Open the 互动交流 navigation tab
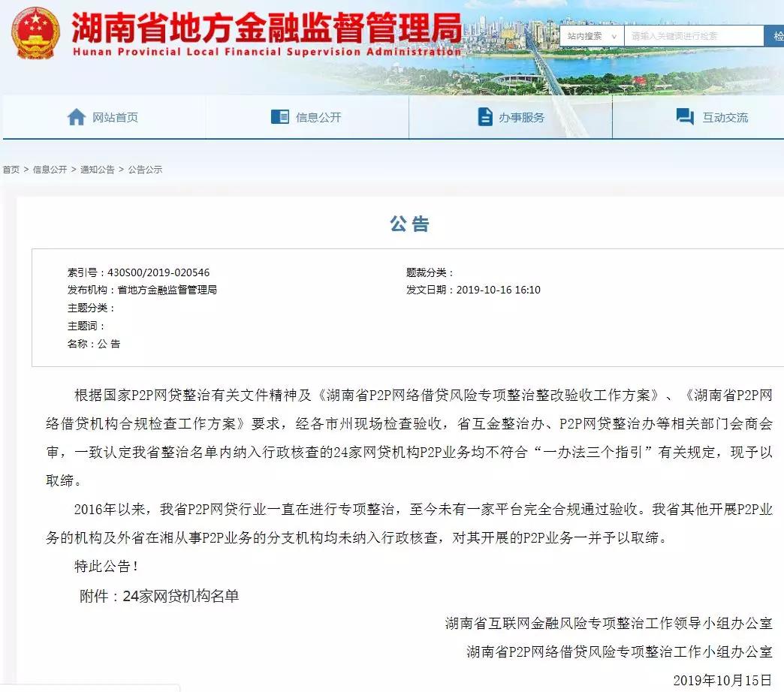784x692 pixels. click(698, 117)
